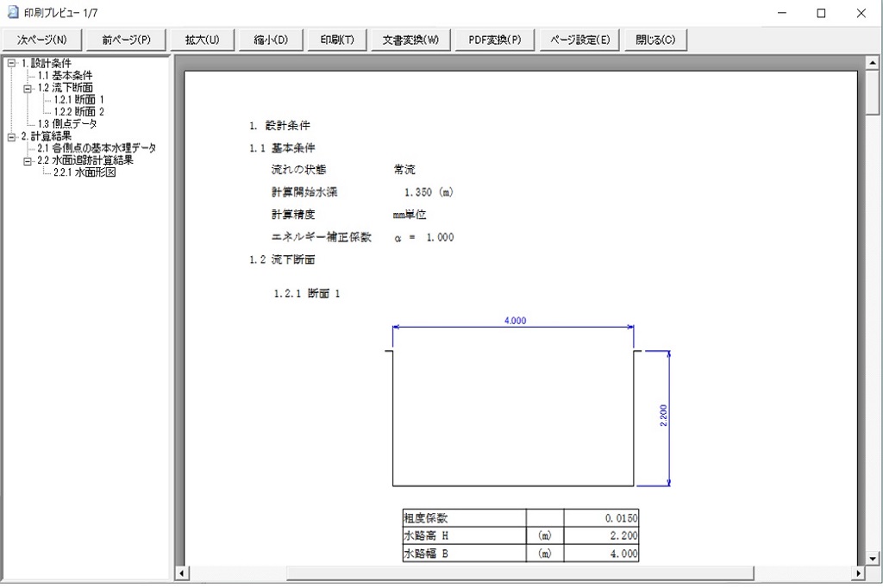Open 1.2.2 断面 2 in tree
The image size is (883, 588).
[x=78, y=112]
